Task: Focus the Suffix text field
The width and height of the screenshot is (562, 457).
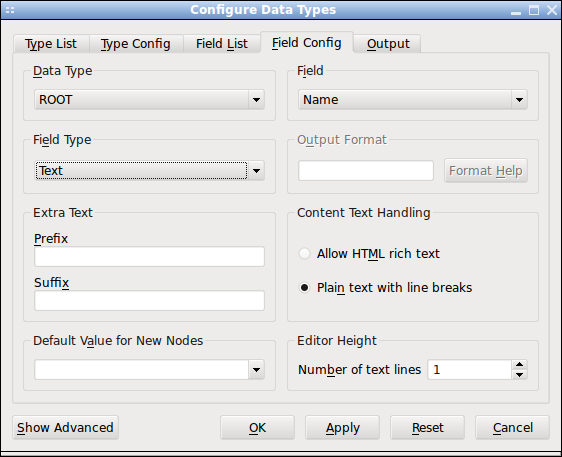Action: [149, 301]
